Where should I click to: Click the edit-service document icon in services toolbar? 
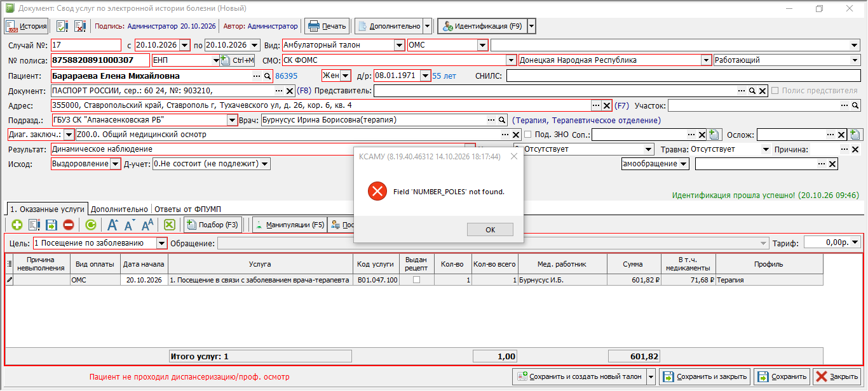tap(34, 225)
